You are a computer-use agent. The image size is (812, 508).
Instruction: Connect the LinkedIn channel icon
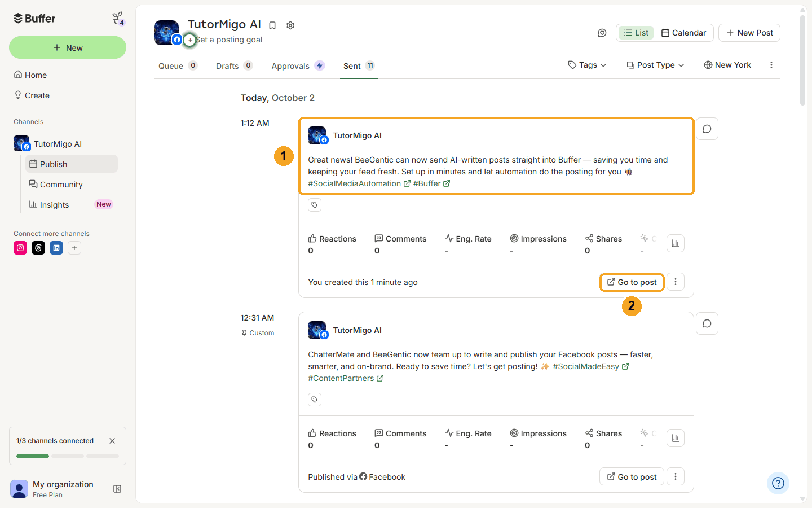tap(56, 248)
